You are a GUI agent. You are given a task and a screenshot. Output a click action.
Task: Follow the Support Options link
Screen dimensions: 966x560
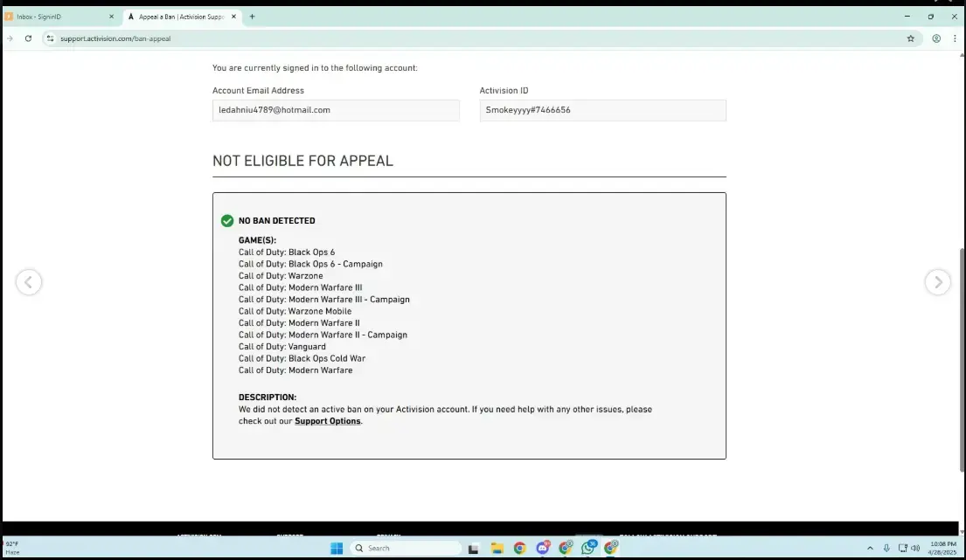tap(327, 421)
